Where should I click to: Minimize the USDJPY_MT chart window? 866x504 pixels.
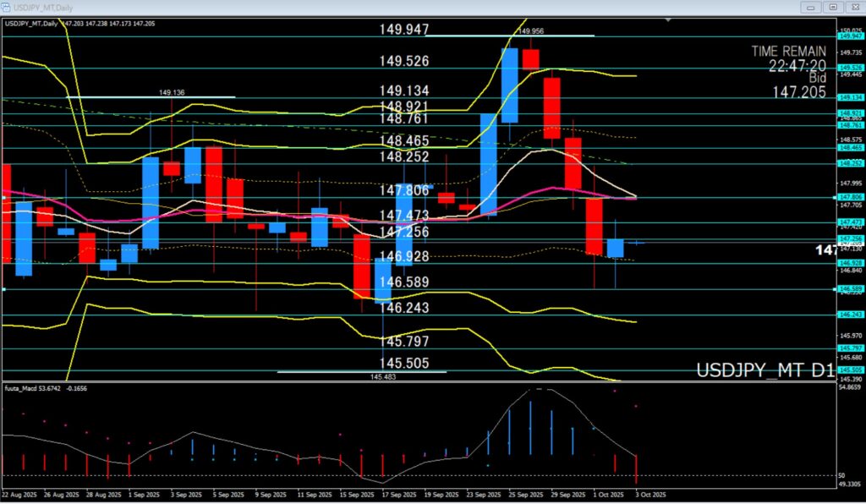point(814,7)
